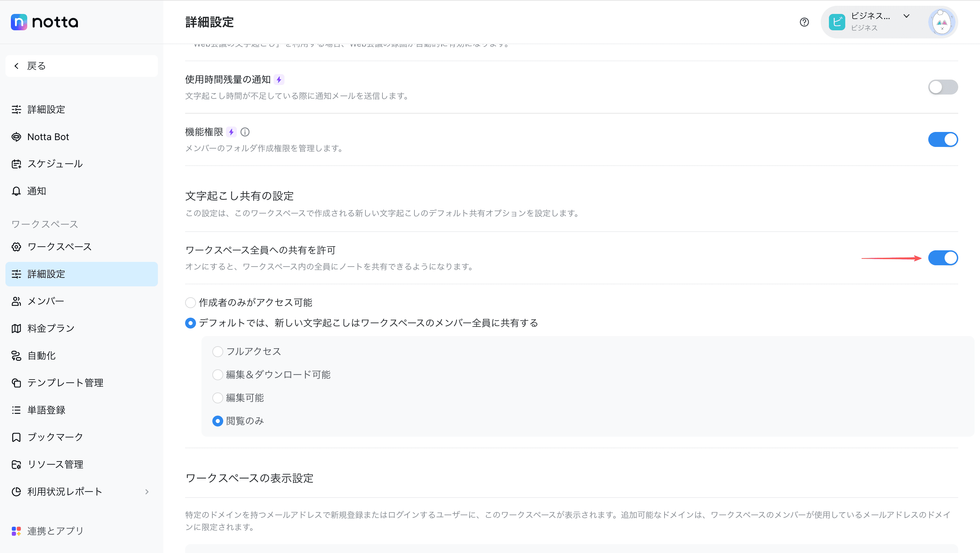Expand the 利用状況レポート chevron

coord(147,492)
